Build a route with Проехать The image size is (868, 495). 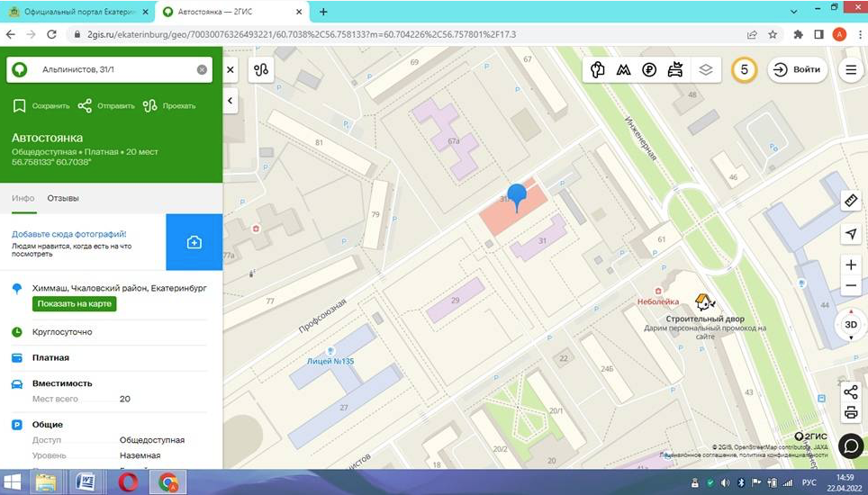(x=169, y=105)
